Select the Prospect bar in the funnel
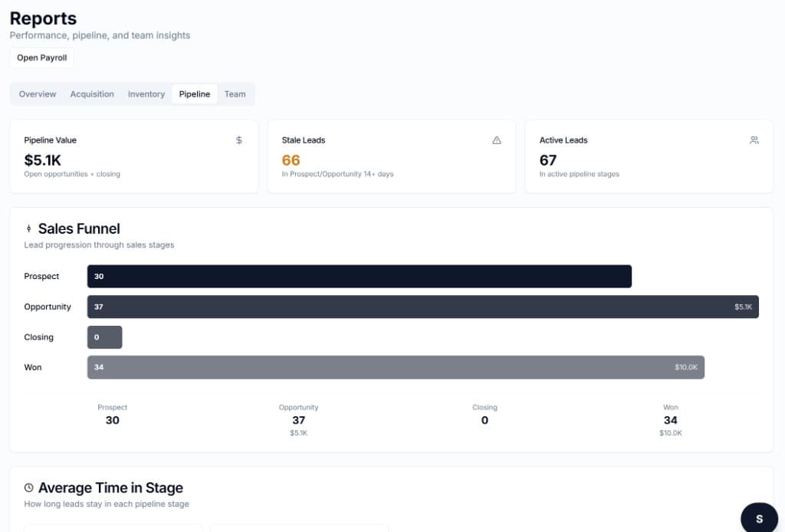This screenshot has height=532, width=785. tap(360, 276)
